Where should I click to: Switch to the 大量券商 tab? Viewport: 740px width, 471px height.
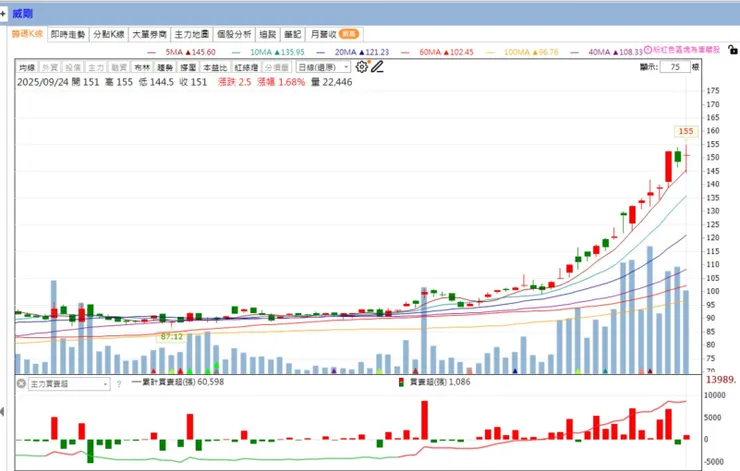[x=150, y=34]
